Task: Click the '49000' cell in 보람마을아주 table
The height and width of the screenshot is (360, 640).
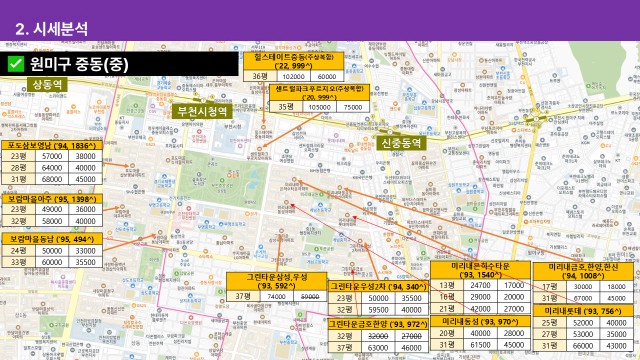Action: click(52, 209)
